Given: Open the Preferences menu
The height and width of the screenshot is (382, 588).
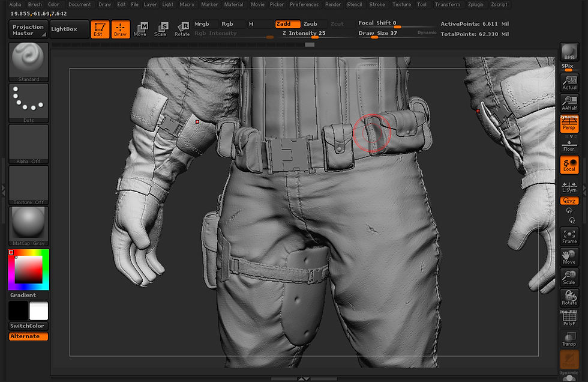Looking at the screenshot, I should [x=304, y=4].
